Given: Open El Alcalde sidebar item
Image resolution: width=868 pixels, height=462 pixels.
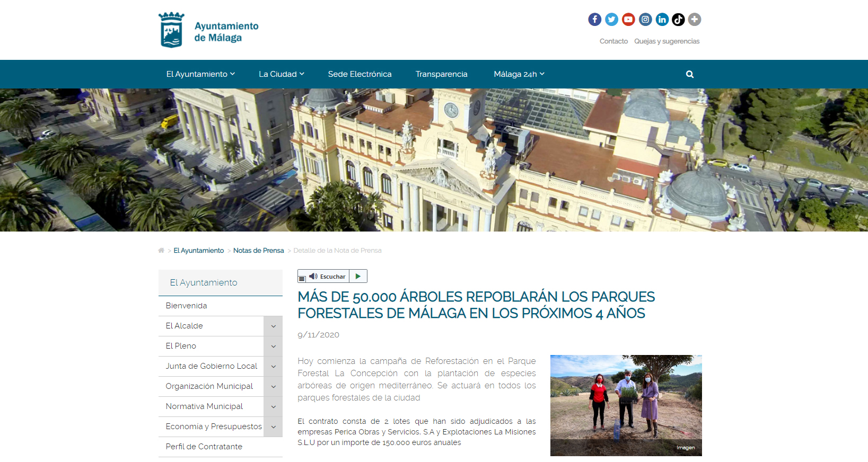Looking at the screenshot, I should (x=211, y=326).
